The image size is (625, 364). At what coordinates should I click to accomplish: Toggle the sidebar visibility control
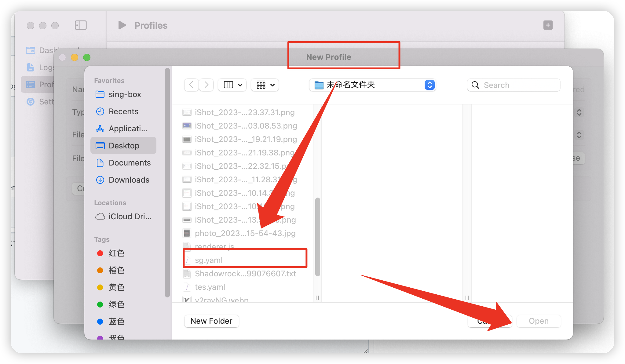click(81, 25)
